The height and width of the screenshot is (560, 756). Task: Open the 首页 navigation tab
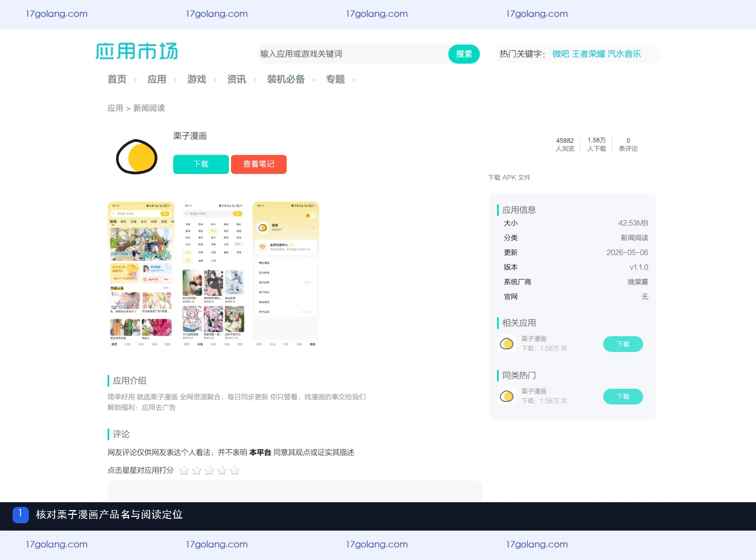(117, 79)
